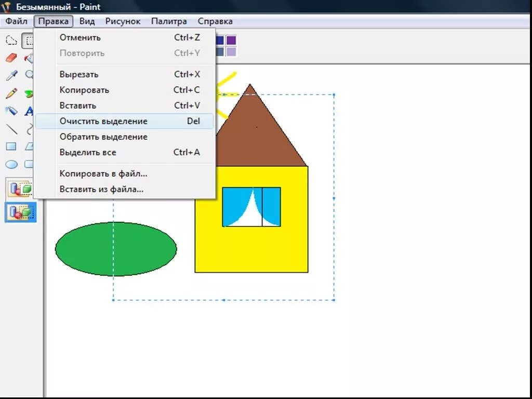Click Очистить выделение

point(125,121)
